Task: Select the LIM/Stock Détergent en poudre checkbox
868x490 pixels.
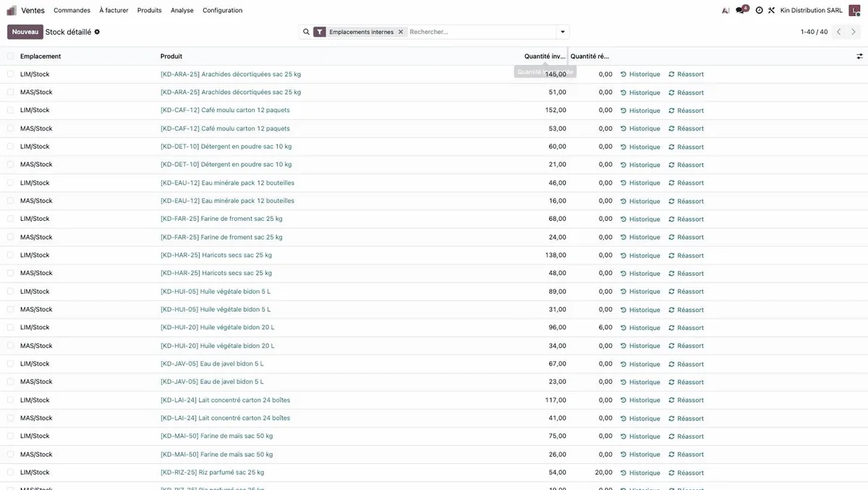Action: (10, 146)
